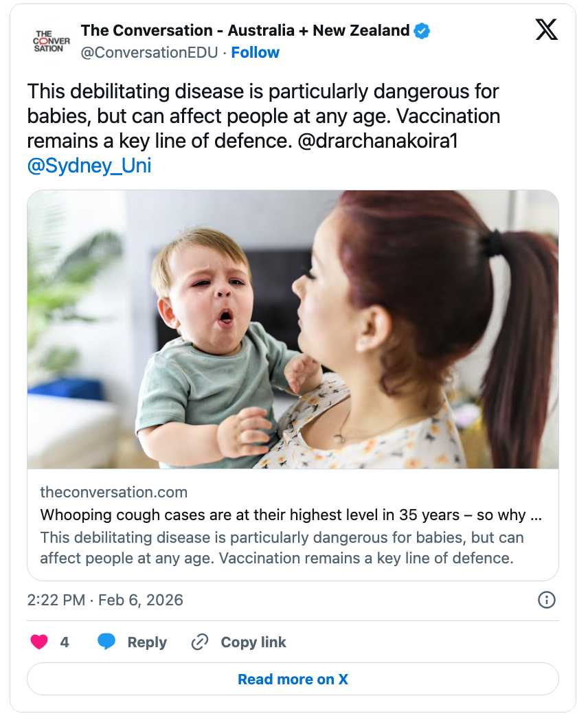The height and width of the screenshot is (718, 588).
Task: Click Read more on X button
Action: [x=293, y=680]
